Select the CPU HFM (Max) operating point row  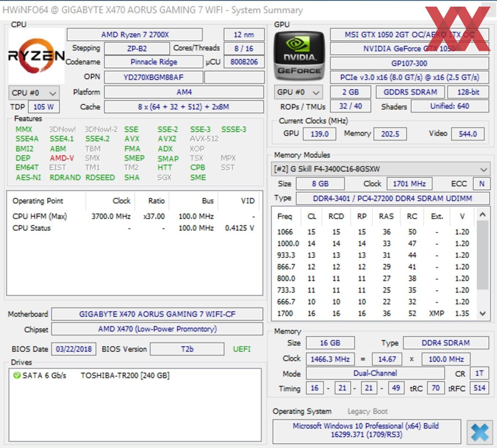click(x=133, y=216)
